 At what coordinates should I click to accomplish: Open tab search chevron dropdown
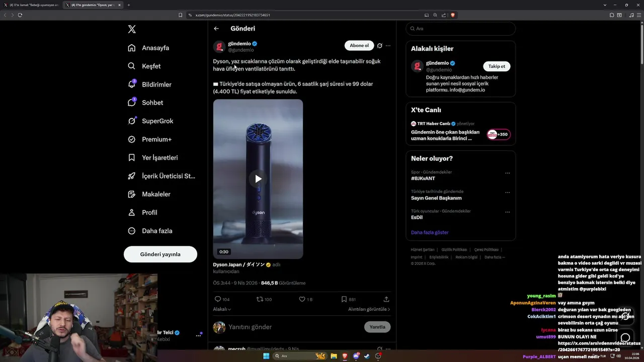[x=605, y=5]
